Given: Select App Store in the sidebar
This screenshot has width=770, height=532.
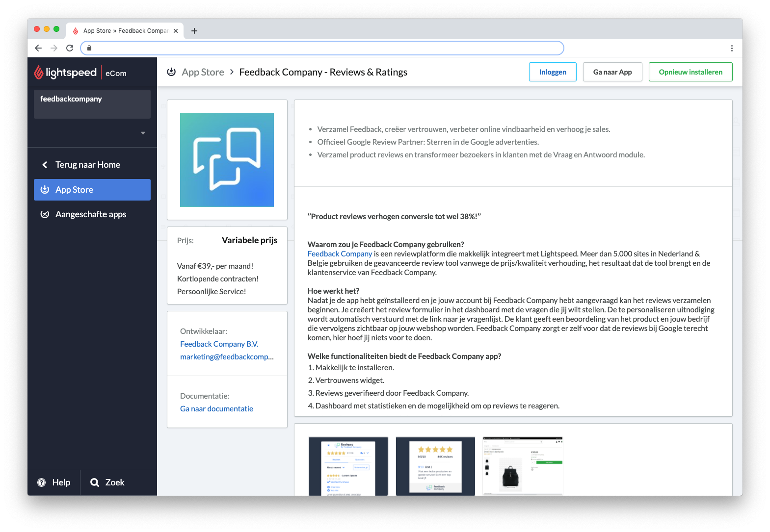Looking at the screenshot, I should click(x=92, y=190).
